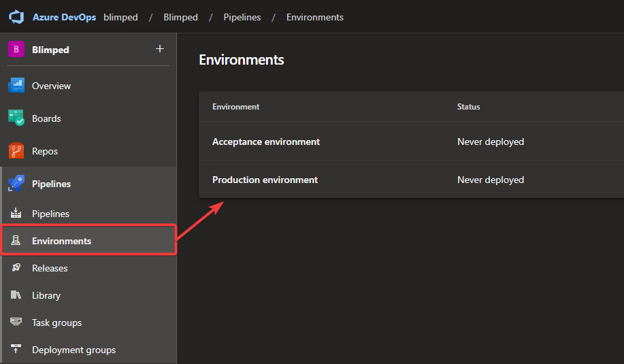This screenshot has height=364, width=624.
Task: Click the Releases rocket icon
Action: (16, 267)
